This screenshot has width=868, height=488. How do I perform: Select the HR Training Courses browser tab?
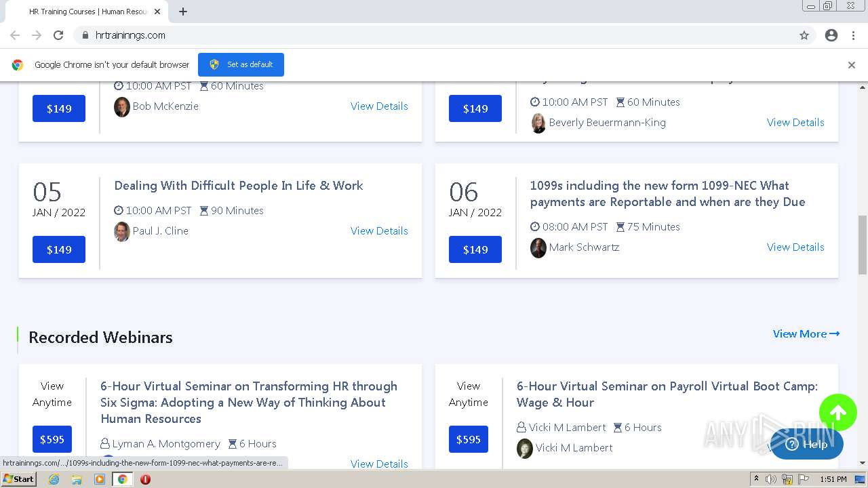88,12
